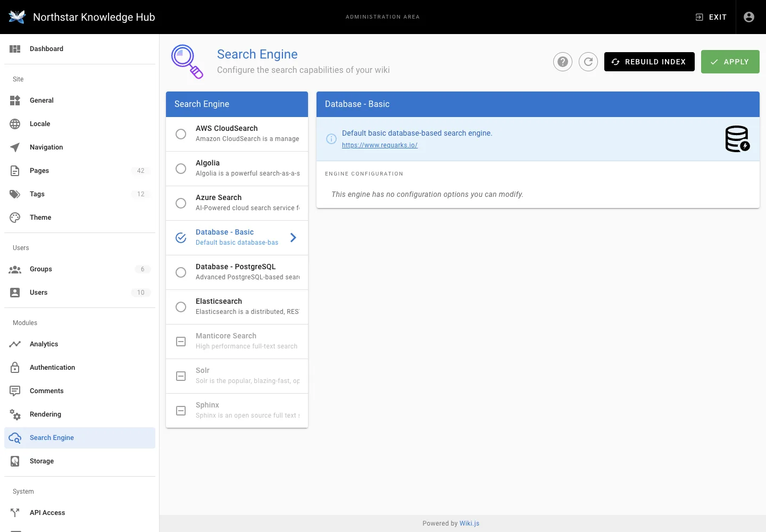The image size is (766, 532).
Task: Go to General site settings
Action: [80, 101]
